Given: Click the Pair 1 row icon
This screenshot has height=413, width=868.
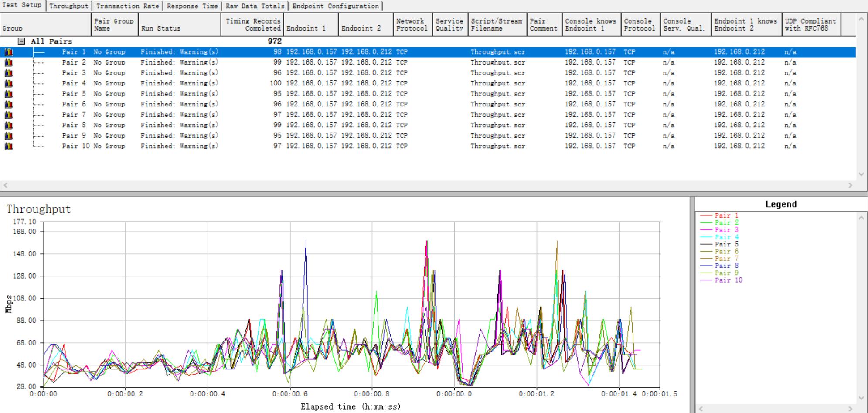Looking at the screenshot, I should (9, 52).
